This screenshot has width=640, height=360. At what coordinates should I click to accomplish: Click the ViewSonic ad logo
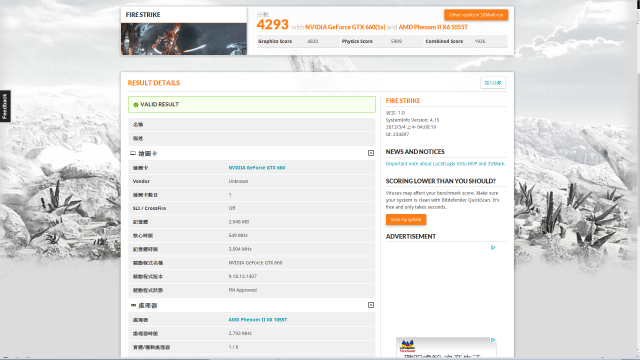tap(407, 346)
